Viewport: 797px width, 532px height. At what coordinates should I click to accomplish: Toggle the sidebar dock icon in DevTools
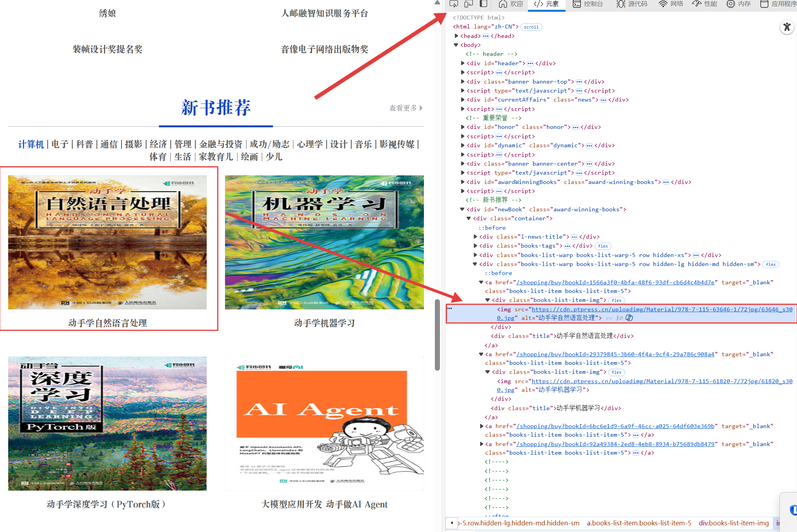tap(484, 4)
